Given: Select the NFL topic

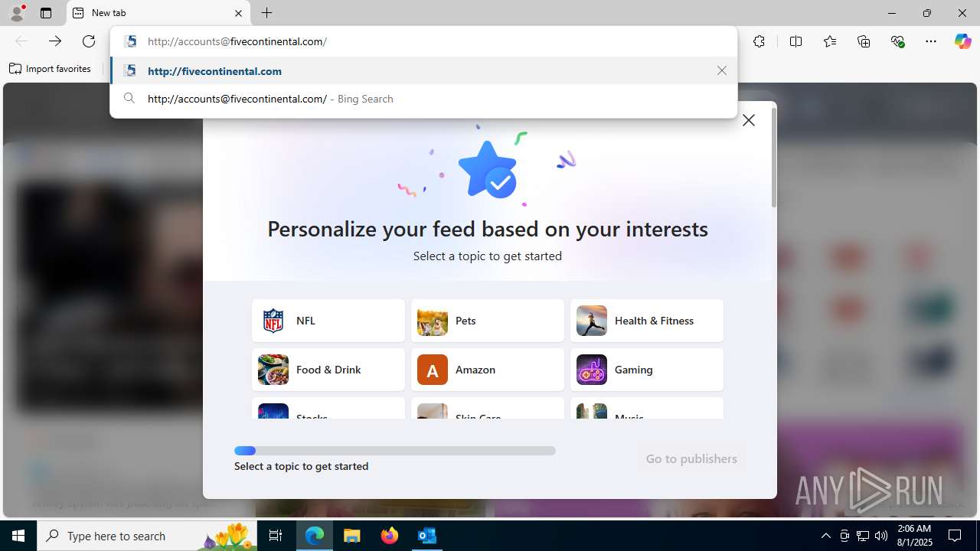Looking at the screenshot, I should [x=328, y=321].
